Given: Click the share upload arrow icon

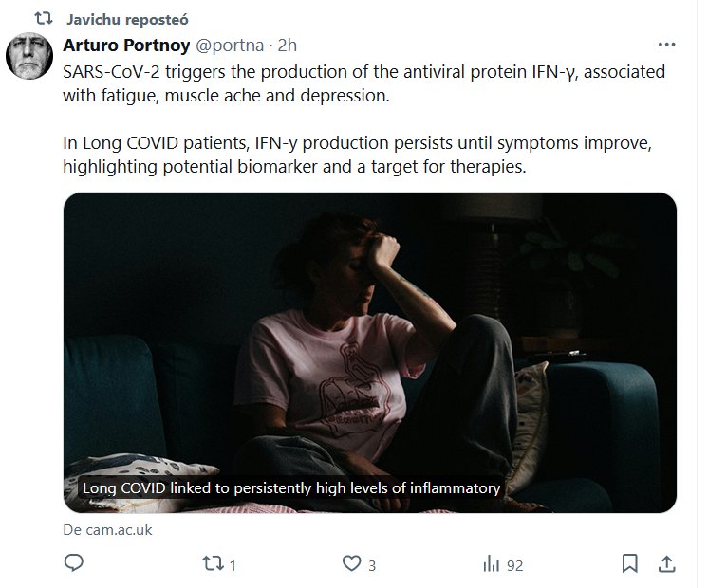Looking at the screenshot, I should (667, 564).
